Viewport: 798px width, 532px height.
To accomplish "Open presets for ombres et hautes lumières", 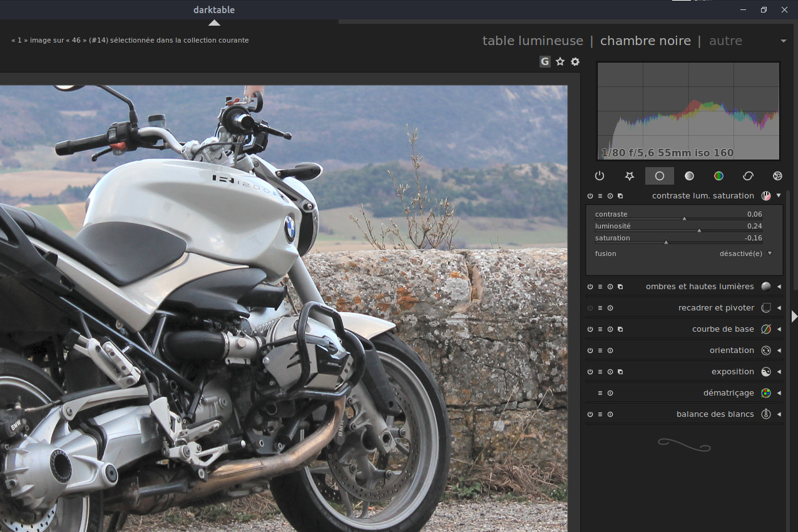I will (600, 287).
